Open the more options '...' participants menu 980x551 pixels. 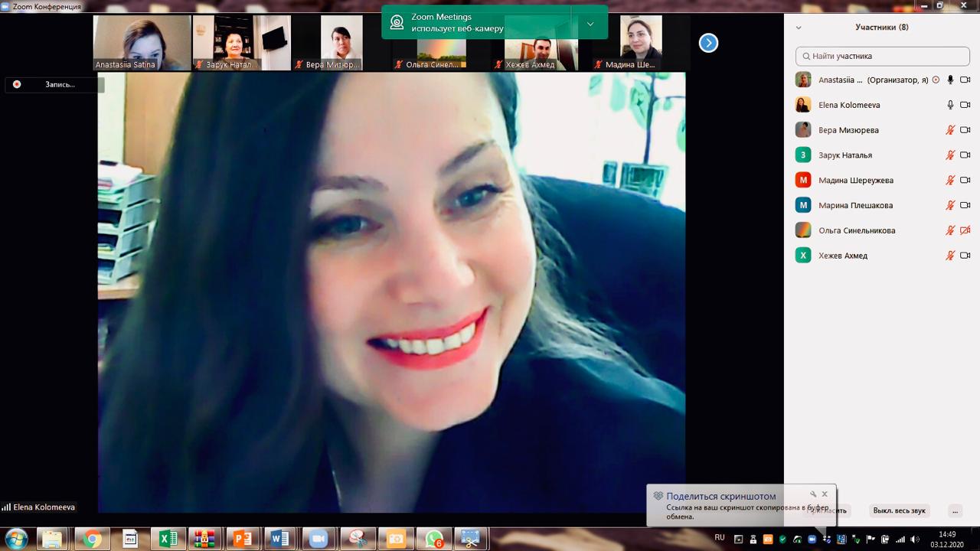pos(954,510)
